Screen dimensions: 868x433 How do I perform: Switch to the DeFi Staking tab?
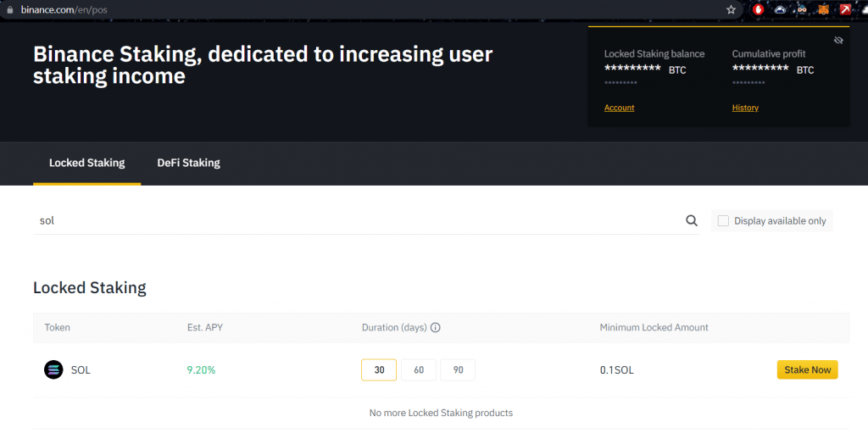click(x=188, y=163)
